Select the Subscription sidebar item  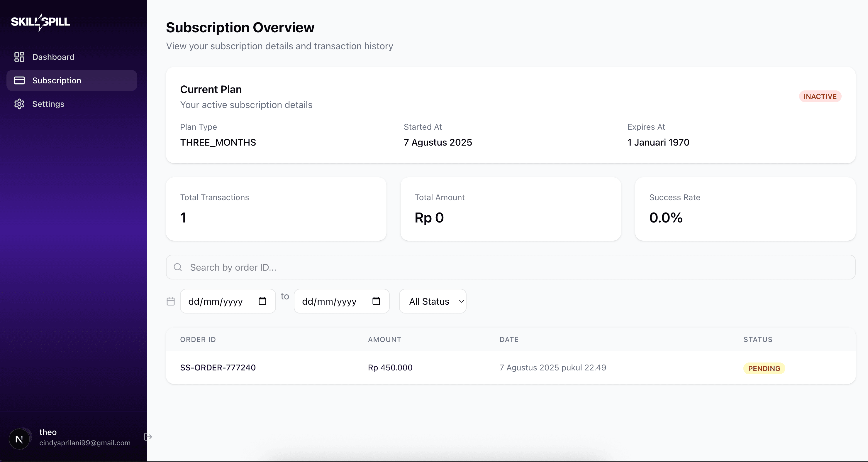(x=72, y=80)
